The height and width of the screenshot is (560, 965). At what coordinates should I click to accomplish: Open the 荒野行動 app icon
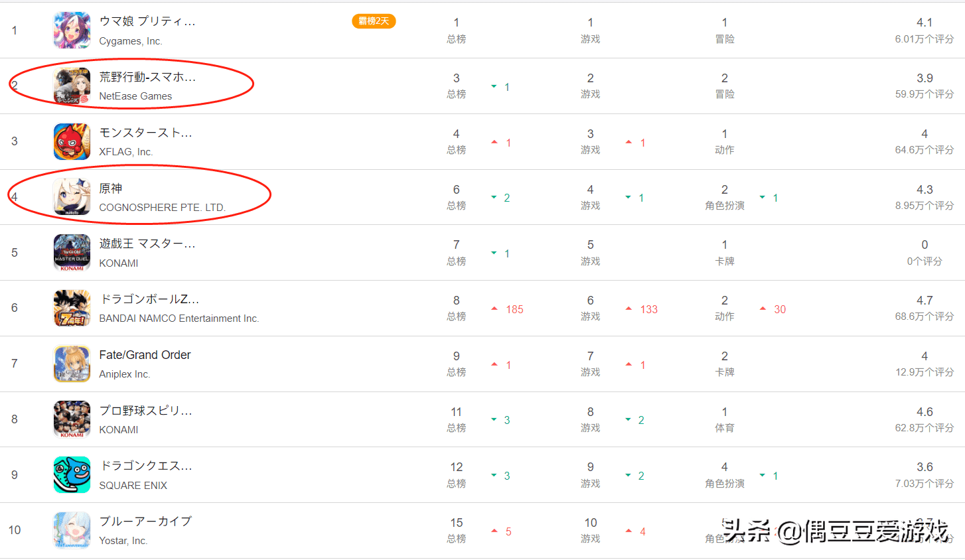(72, 86)
